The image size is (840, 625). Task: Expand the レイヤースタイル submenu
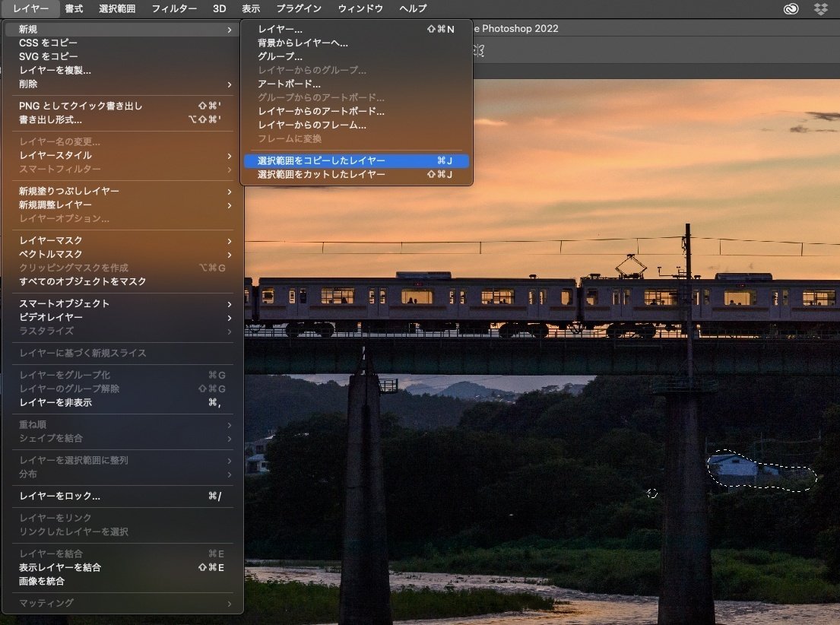[x=122, y=155]
